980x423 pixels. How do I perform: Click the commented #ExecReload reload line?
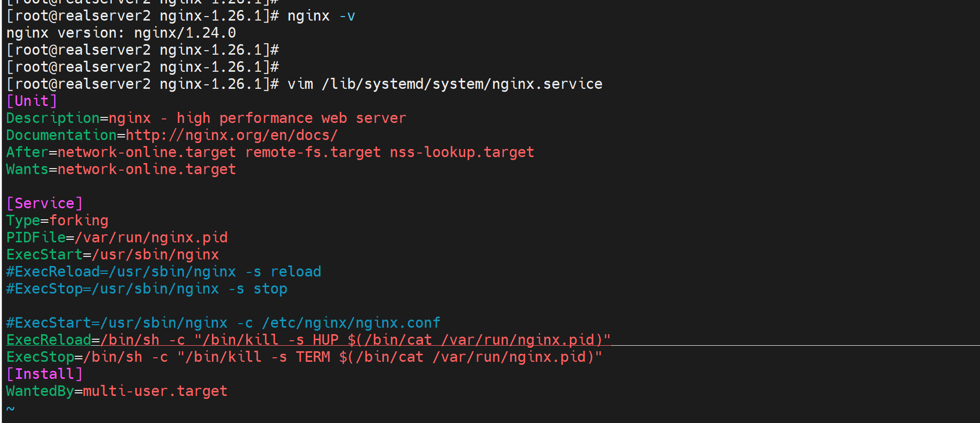point(163,271)
